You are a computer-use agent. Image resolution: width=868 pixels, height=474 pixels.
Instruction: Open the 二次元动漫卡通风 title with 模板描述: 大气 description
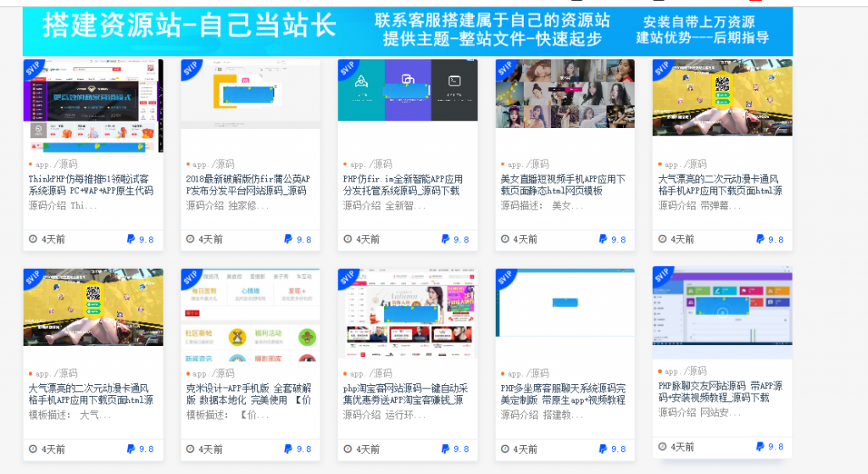tap(92, 394)
